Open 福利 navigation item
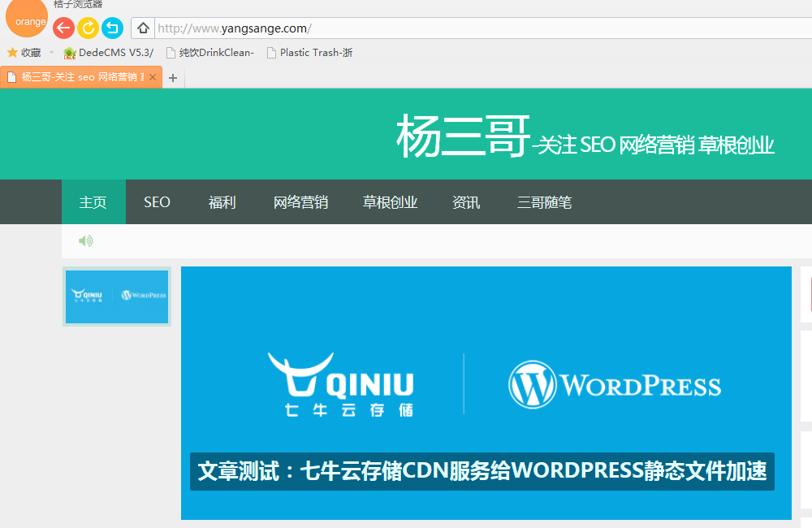812x528 pixels. point(222,202)
